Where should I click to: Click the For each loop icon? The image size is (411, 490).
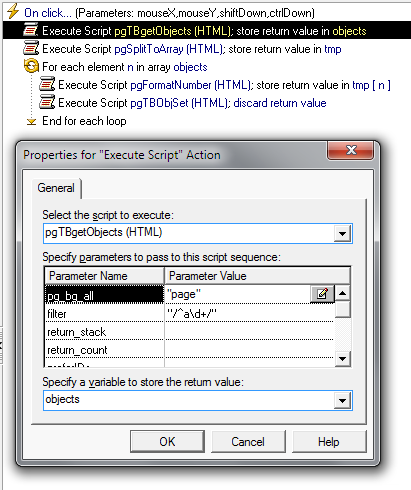(31, 66)
